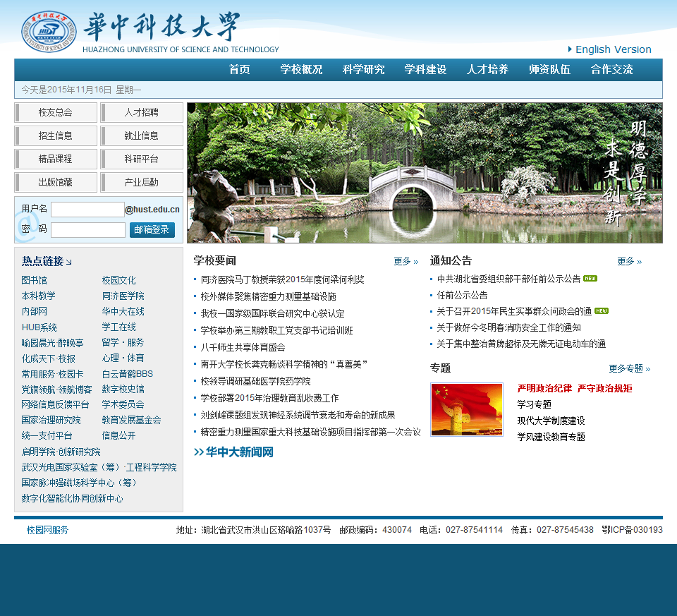Select the 就业信息 button
This screenshot has width=677, height=616.
click(142, 136)
